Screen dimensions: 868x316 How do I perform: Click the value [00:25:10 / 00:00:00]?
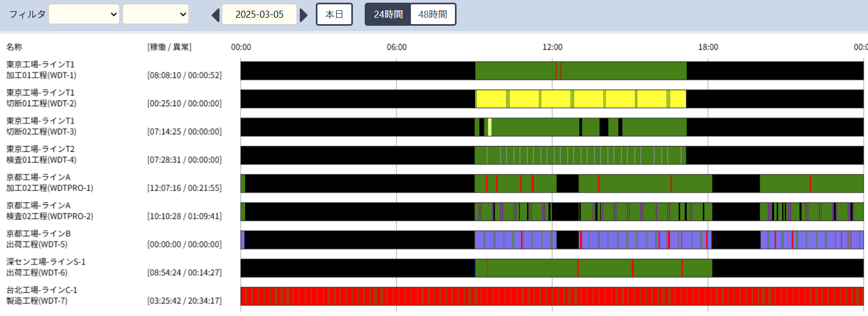(x=184, y=104)
